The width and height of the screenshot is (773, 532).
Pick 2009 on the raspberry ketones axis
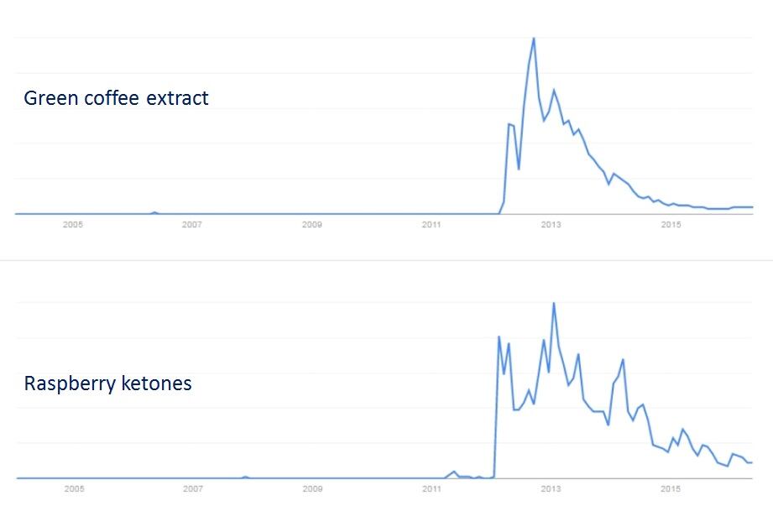pyautogui.click(x=312, y=488)
